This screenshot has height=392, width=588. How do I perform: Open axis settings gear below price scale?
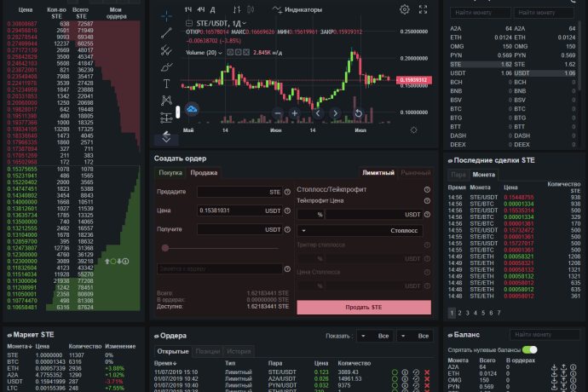click(x=413, y=130)
